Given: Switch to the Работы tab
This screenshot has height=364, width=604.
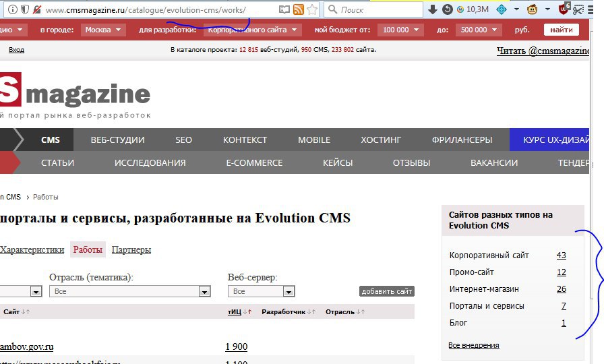Looking at the screenshot, I should (88, 249).
